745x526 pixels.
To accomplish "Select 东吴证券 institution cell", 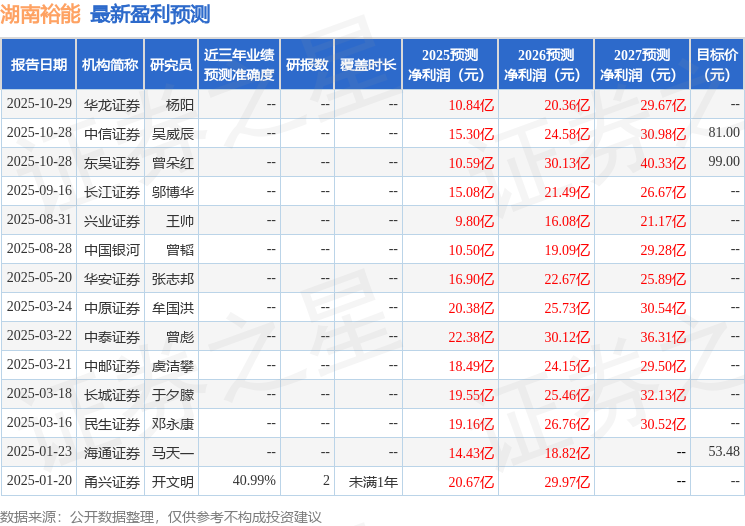I will tap(112, 163).
